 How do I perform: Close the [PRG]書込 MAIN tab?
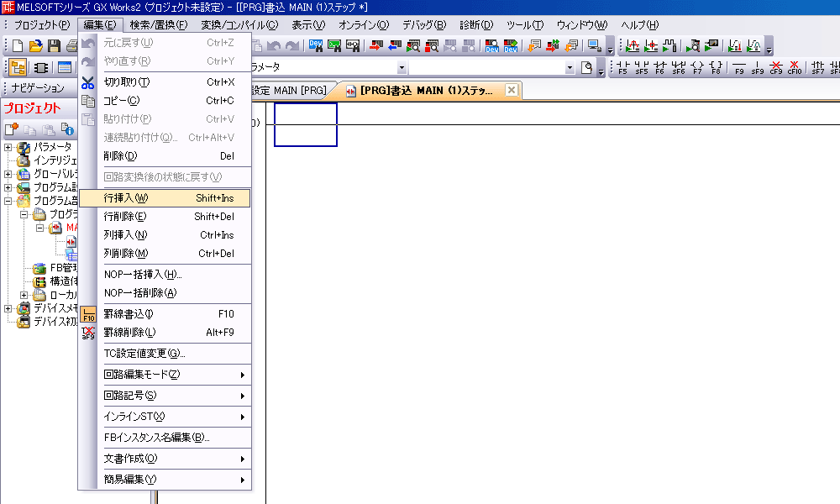511,90
